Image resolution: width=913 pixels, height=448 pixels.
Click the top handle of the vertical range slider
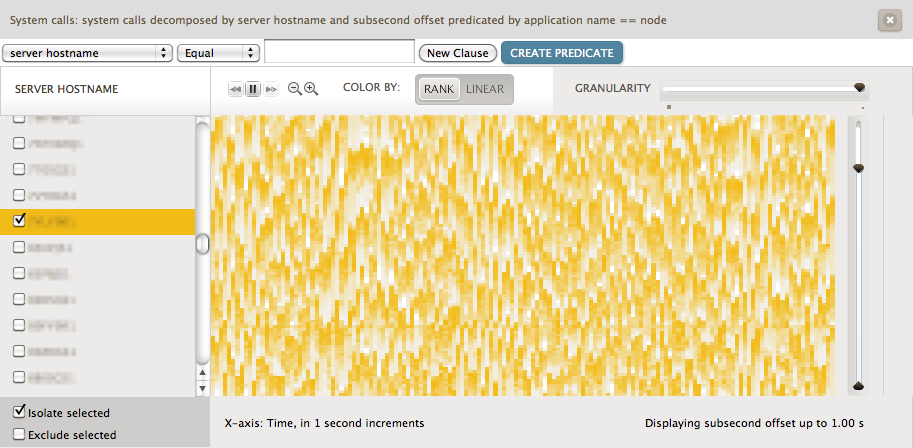click(857, 168)
